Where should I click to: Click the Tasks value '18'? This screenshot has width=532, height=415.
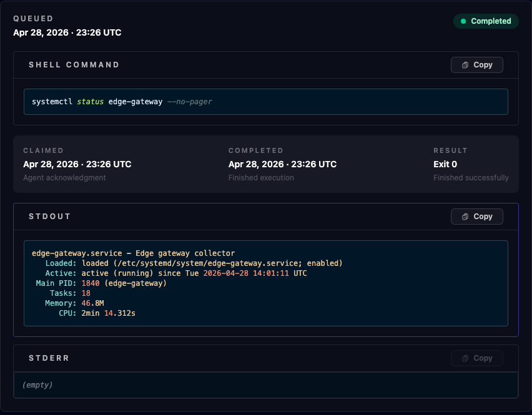click(86, 293)
